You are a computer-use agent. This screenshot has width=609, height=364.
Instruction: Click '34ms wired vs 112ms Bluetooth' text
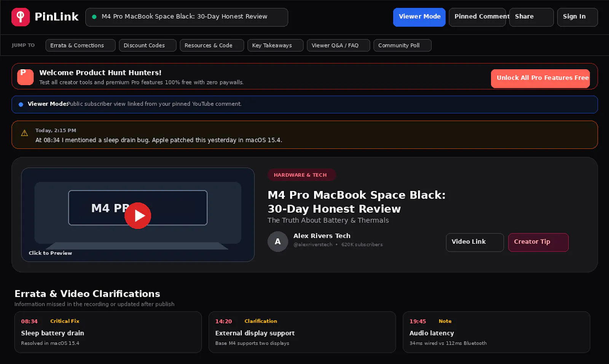[448, 343]
